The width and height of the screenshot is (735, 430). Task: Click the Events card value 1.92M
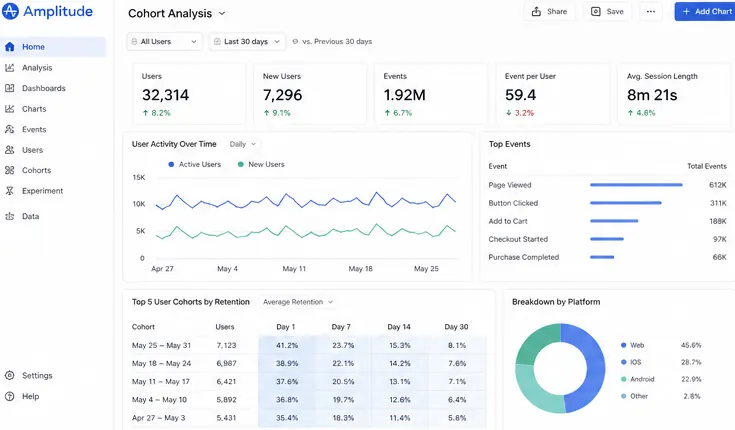tap(405, 95)
